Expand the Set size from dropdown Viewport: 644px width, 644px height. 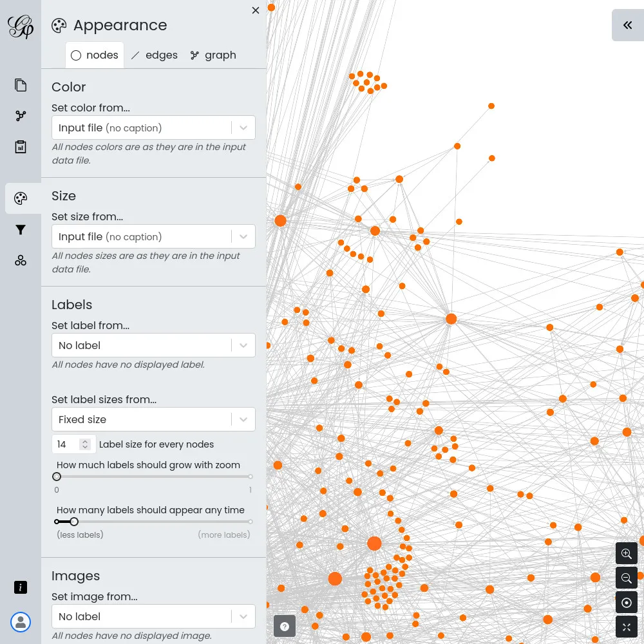153,236
